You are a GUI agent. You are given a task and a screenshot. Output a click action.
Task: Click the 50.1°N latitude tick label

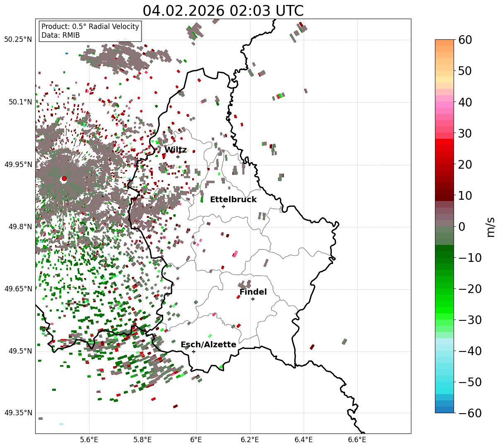click(x=20, y=102)
